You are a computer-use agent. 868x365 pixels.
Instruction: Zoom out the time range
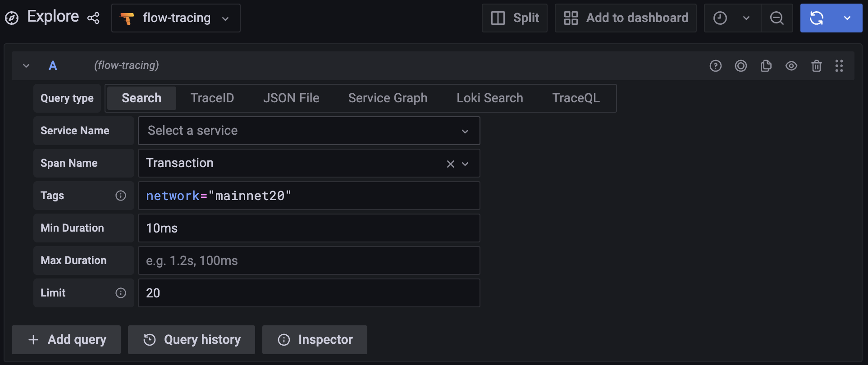click(x=777, y=18)
